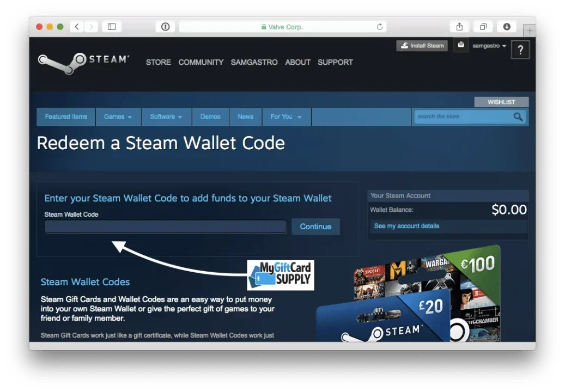Open the ABOUT page
This screenshot has height=392, width=565.
(297, 62)
